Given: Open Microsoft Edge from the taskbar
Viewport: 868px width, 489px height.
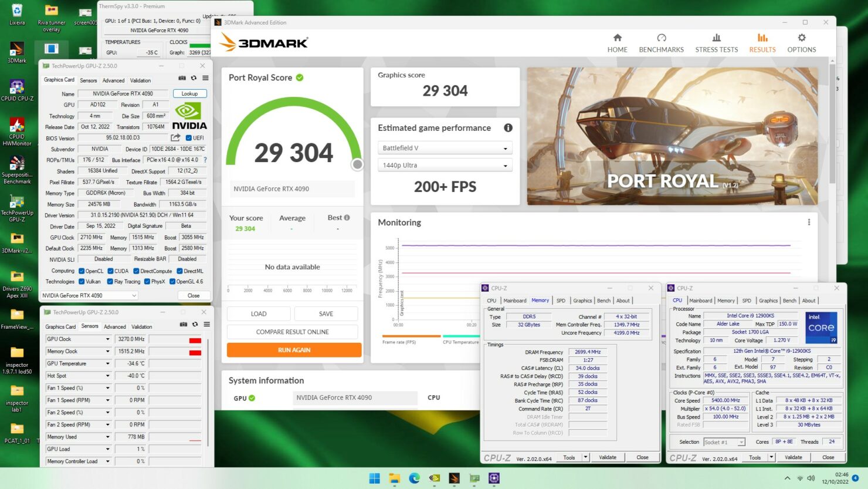Looking at the screenshot, I should [x=414, y=478].
